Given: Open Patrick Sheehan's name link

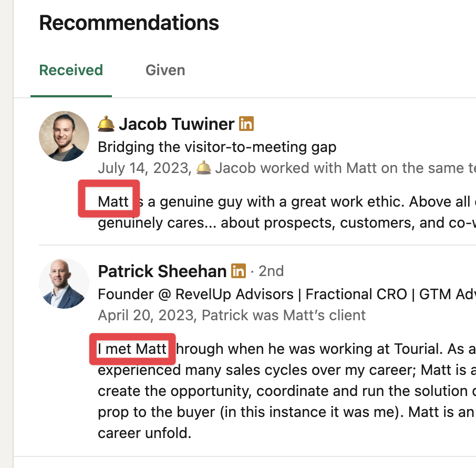Looking at the screenshot, I should (x=162, y=271).
